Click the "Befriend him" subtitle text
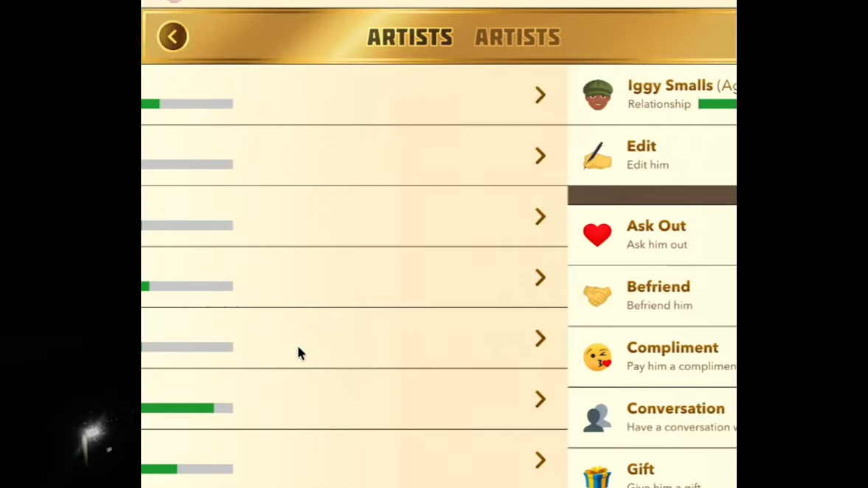The width and height of the screenshot is (868, 488). (x=659, y=305)
